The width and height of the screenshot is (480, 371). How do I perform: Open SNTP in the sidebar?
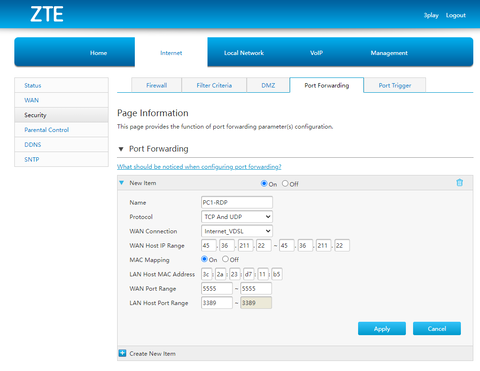click(61, 159)
